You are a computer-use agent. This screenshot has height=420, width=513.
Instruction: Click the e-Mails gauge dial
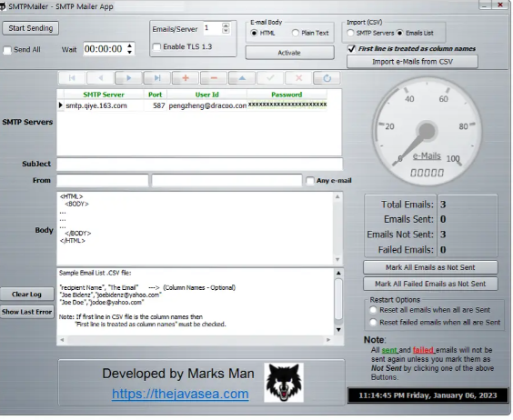tap(427, 132)
